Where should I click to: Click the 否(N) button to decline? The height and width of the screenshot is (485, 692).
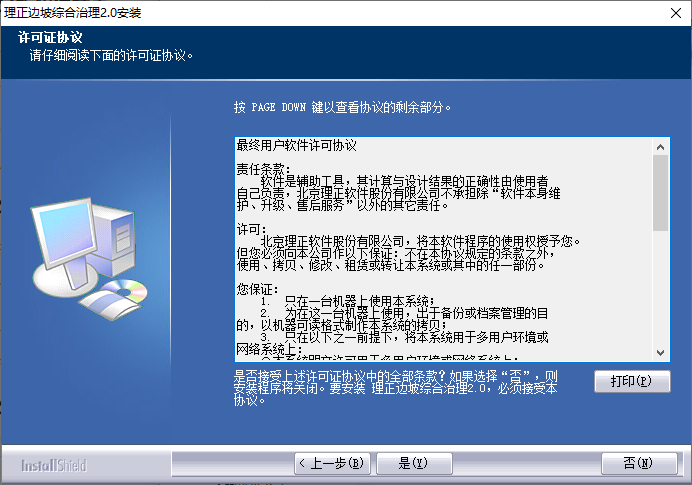point(639,463)
